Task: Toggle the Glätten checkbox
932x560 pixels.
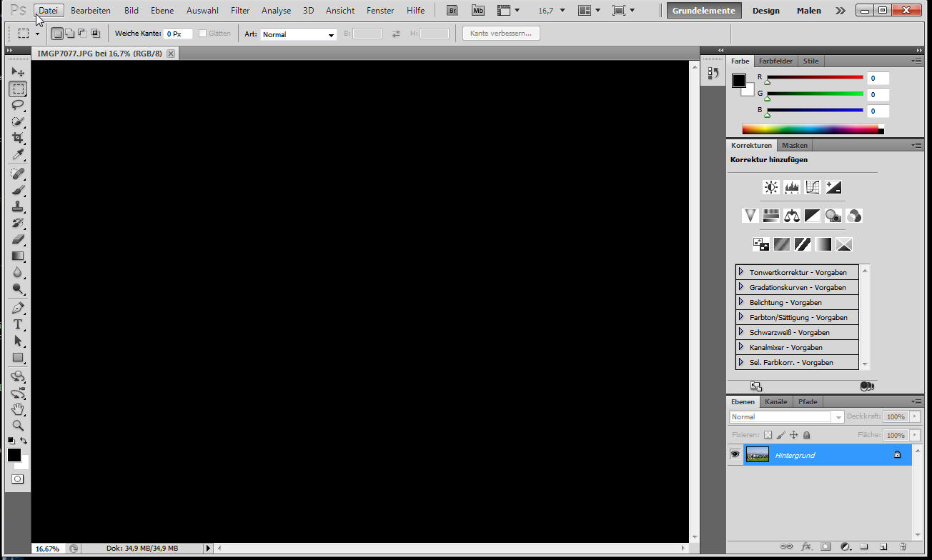Action: [203, 34]
